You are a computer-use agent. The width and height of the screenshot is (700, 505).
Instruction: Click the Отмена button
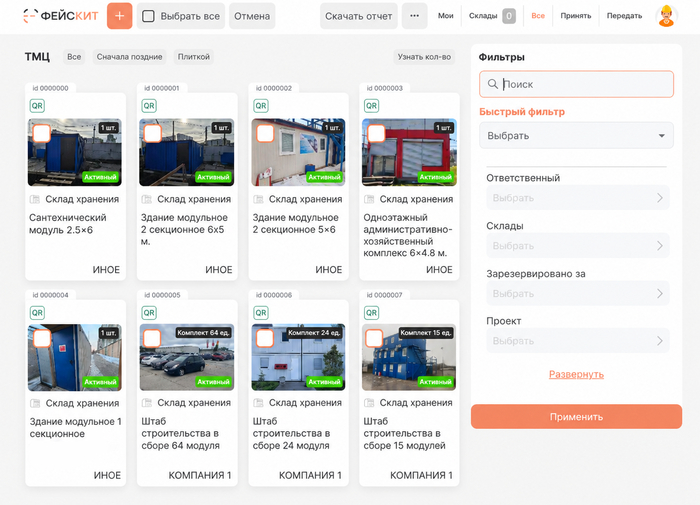click(x=252, y=16)
